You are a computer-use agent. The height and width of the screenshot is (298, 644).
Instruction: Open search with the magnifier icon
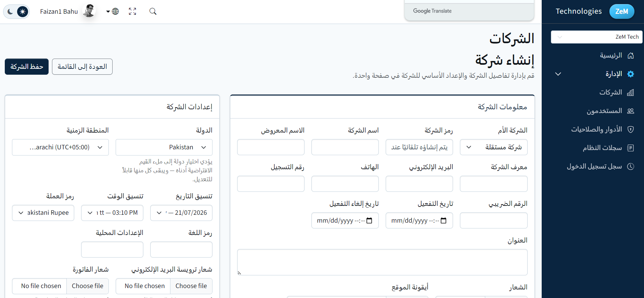pyautogui.click(x=153, y=12)
